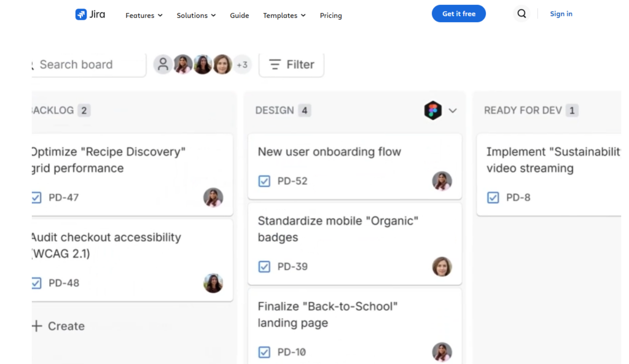Click the READY FOR DEV column title

pyautogui.click(x=523, y=110)
